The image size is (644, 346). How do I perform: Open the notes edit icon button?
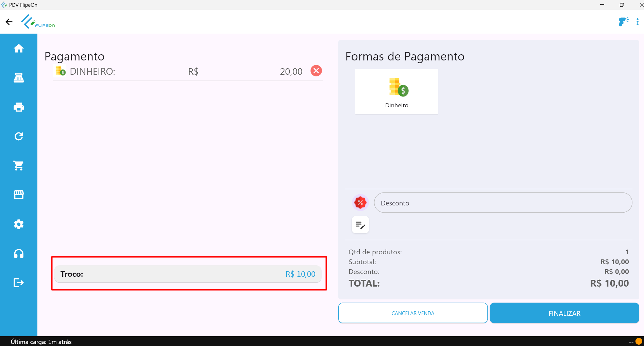(360, 225)
